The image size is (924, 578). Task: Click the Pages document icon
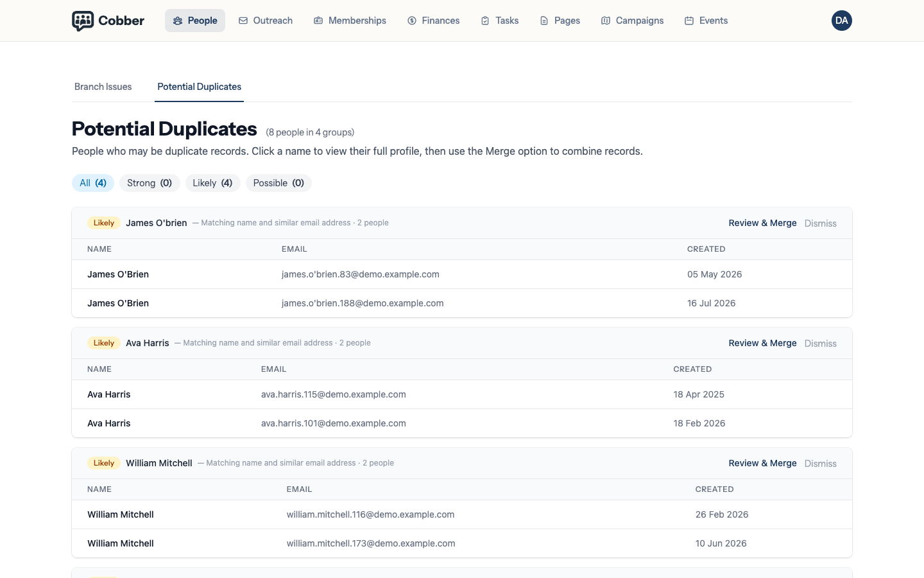[x=544, y=21]
